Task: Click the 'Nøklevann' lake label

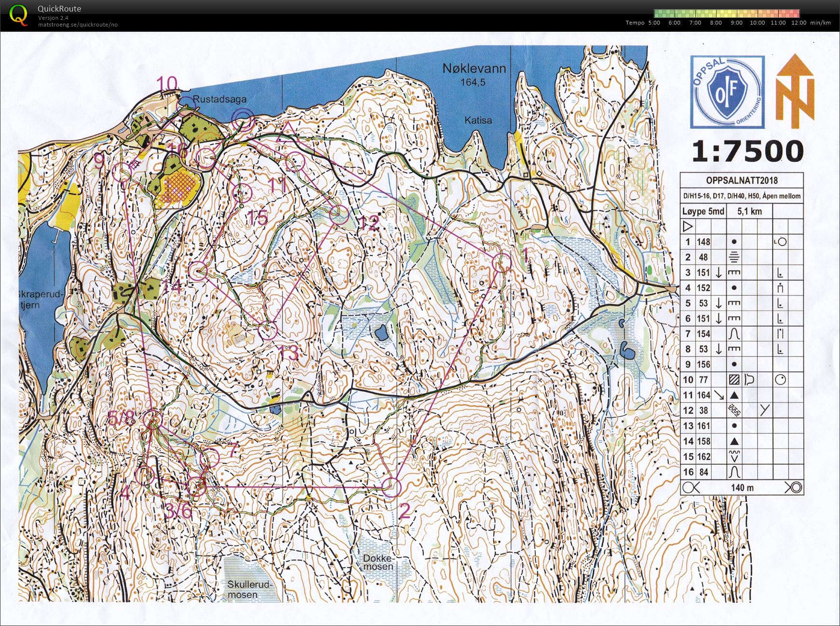Action: 474,69
